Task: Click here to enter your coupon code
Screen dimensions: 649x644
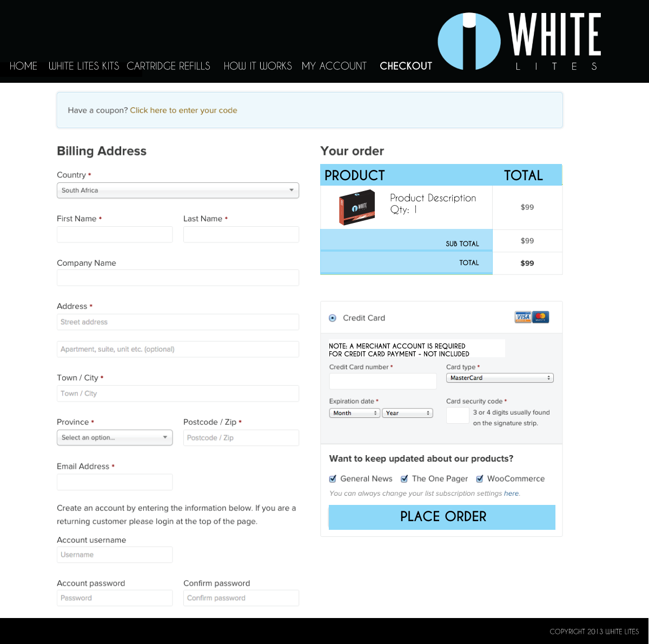Action: click(183, 110)
